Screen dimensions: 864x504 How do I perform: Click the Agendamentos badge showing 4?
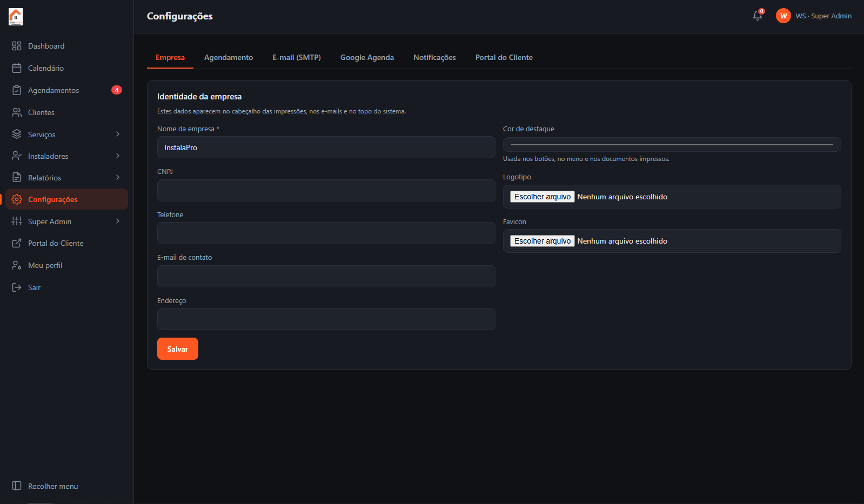(x=117, y=90)
